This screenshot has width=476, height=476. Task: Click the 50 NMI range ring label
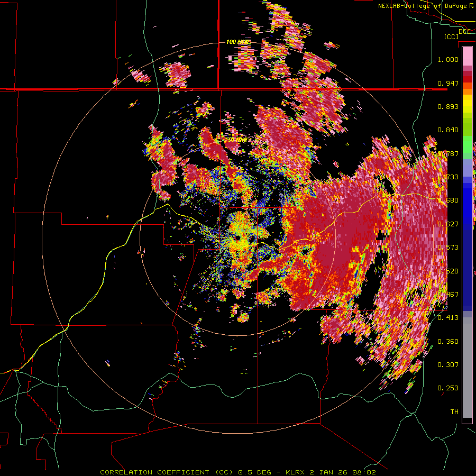pyautogui.click(x=237, y=140)
